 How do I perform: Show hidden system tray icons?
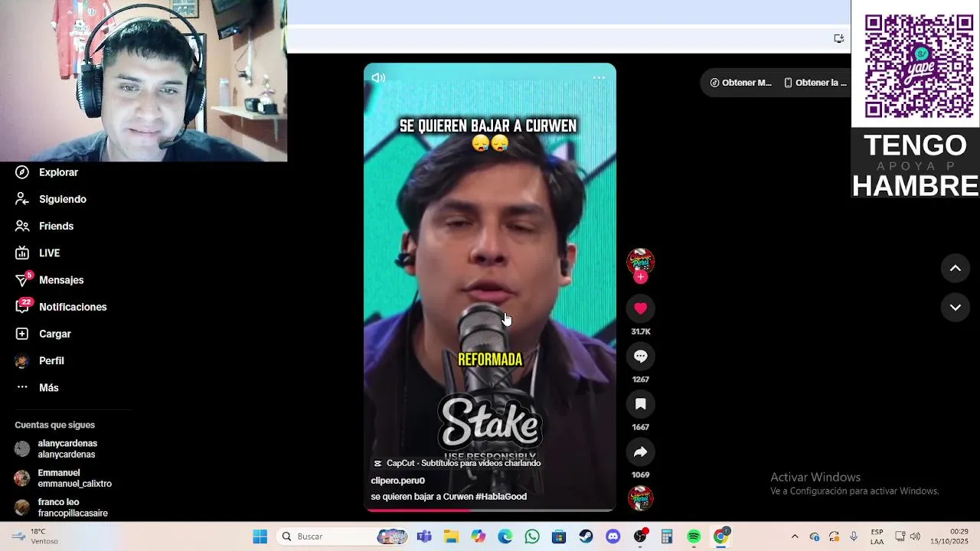coord(795,536)
